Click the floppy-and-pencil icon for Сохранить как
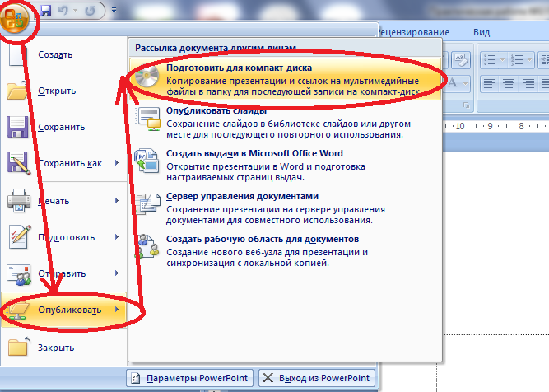549x392 pixels. [18, 163]
